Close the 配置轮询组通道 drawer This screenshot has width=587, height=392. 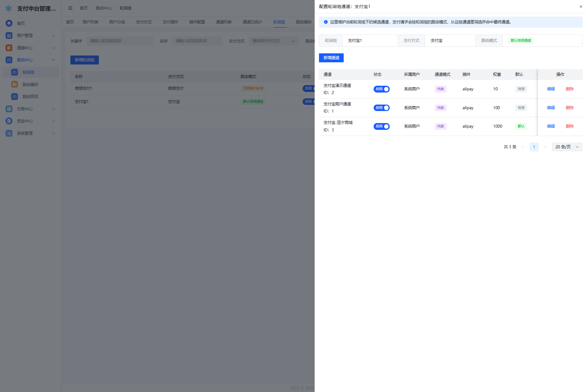581,6
